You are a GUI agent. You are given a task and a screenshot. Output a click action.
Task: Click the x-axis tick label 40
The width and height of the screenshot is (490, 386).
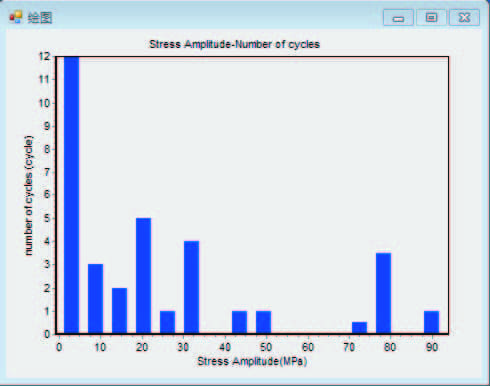point(225,347)
